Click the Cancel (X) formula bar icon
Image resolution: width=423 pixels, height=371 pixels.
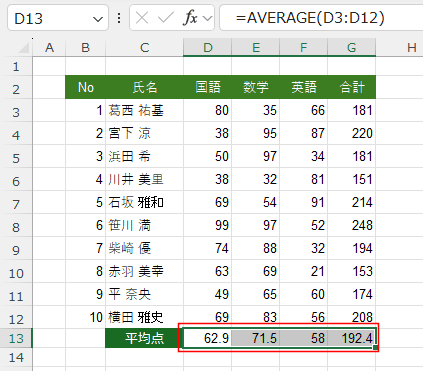(x=142, y=18)
